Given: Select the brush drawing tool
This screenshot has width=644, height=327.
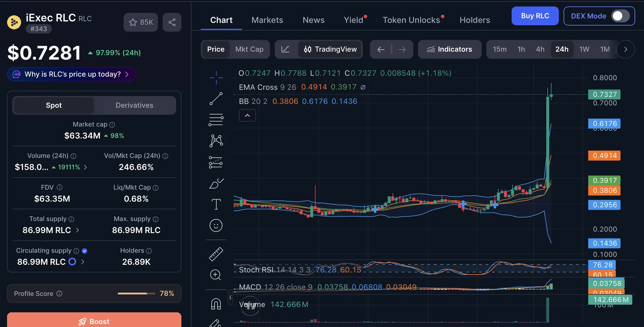Looking at the screenshot, I should click(216, 183).
